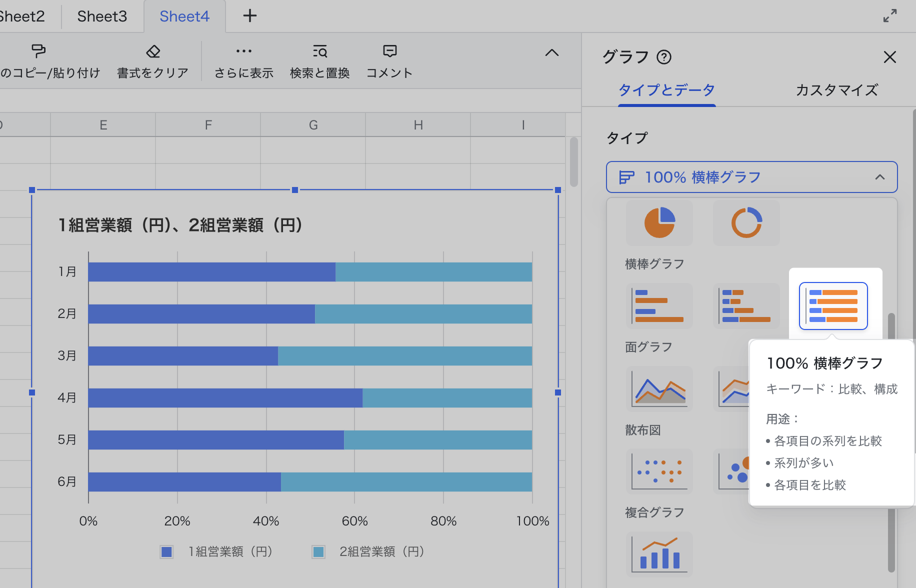The height and width of the screenshot is (588, 916).
Task: Select the area chart type icon
Action: tap(659, 388)
